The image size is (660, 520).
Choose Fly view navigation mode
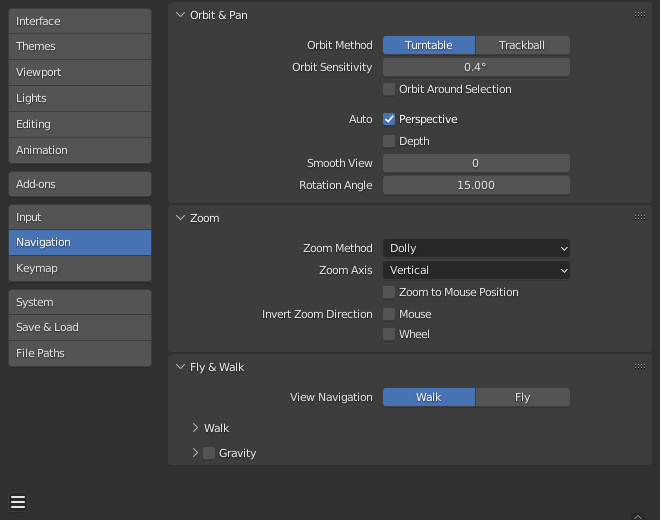tap(522, 397)
